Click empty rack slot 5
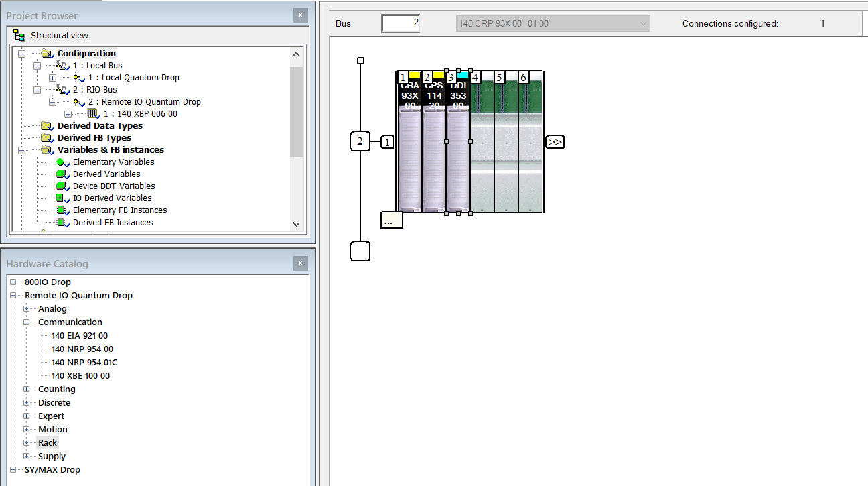The image size is (868, 486). [506, 142]
